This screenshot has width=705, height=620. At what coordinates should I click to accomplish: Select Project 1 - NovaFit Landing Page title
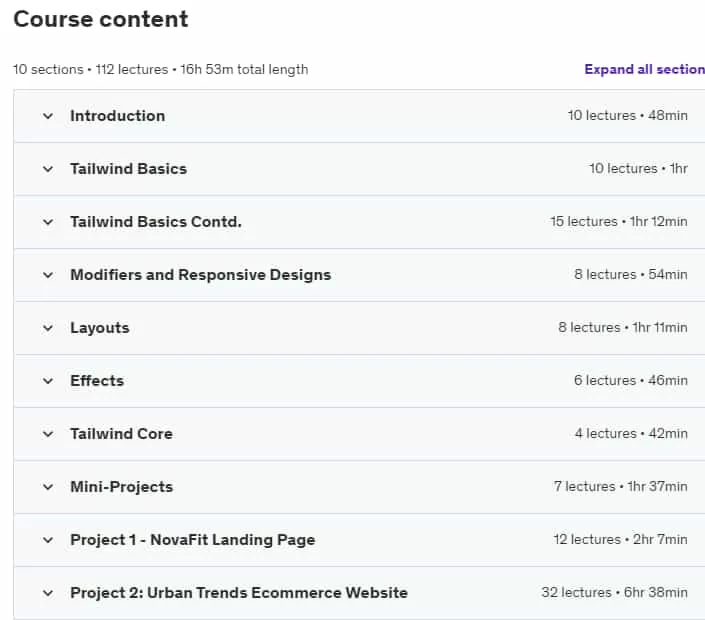[192, 540]
